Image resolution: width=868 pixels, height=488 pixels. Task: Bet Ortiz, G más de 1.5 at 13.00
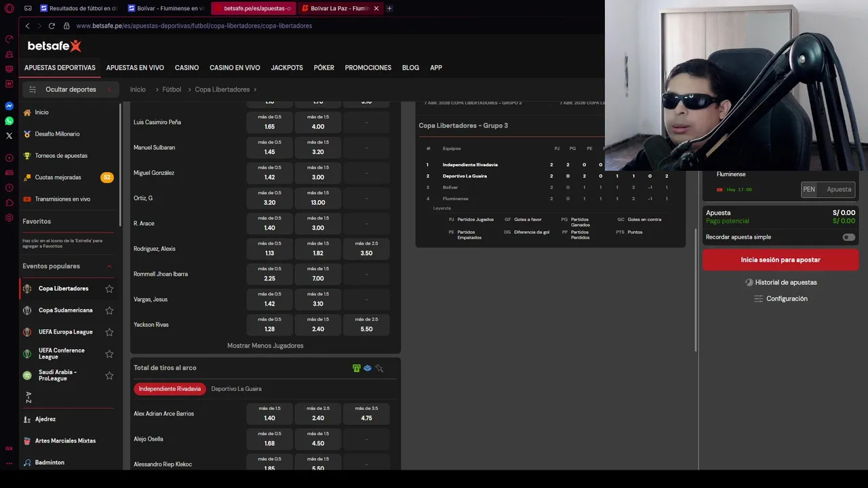coord(318,199)
